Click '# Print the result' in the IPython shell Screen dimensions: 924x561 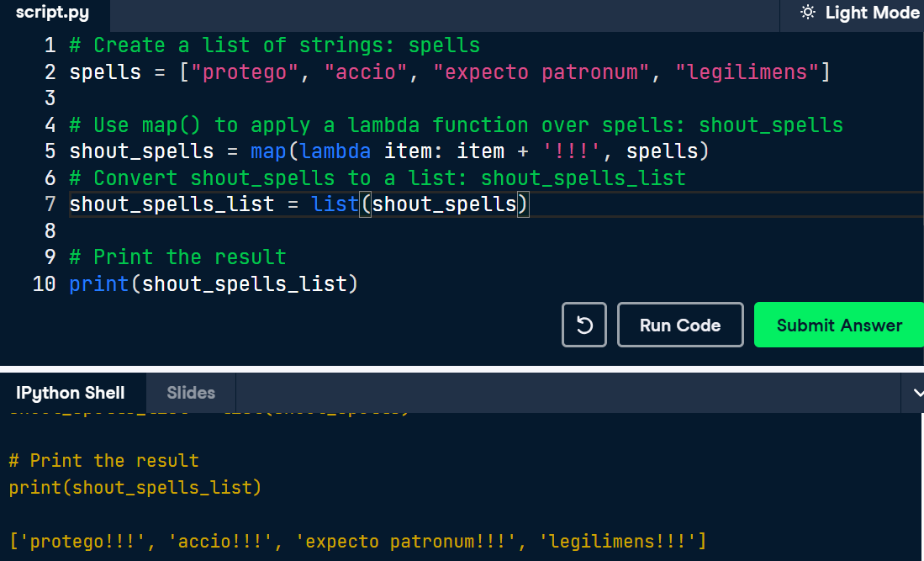point(103,460)
